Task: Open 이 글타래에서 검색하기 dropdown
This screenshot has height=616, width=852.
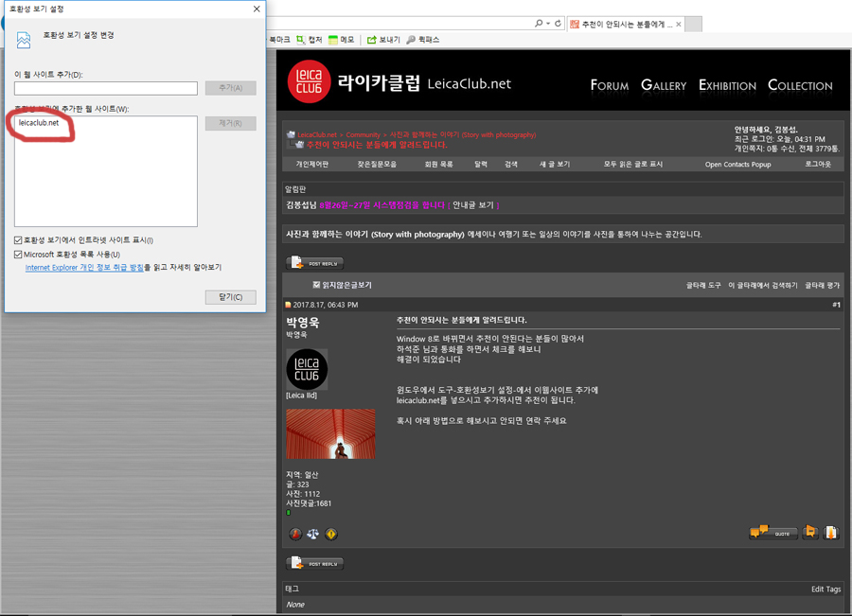Action: click(763, 285)
